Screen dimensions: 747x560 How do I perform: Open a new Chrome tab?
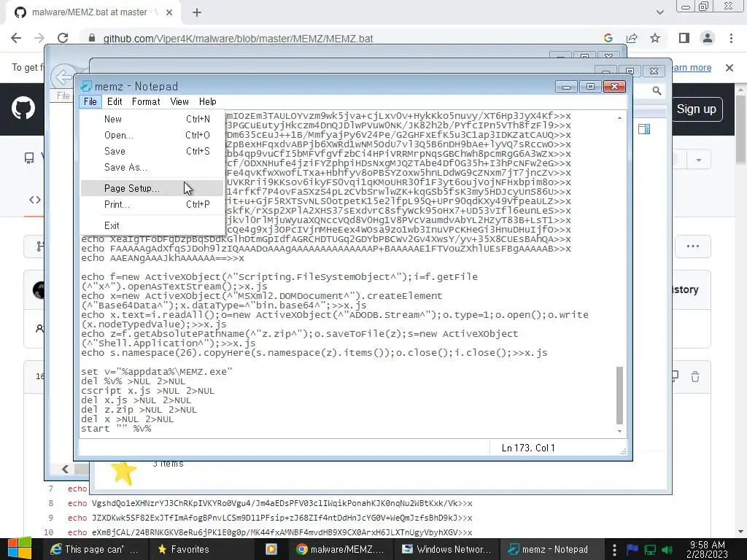[x=197, y=13]
